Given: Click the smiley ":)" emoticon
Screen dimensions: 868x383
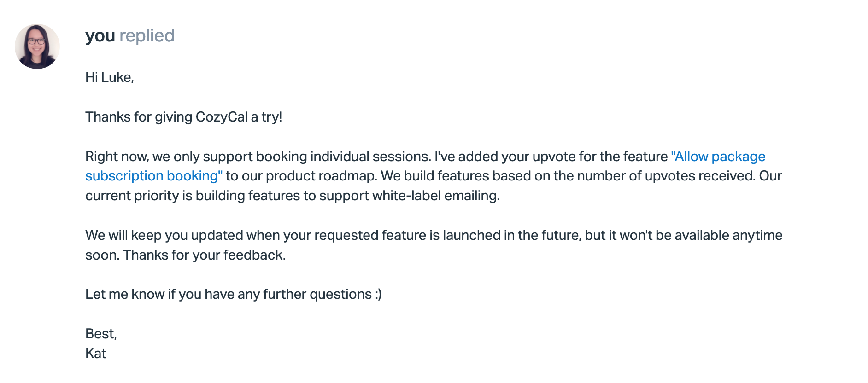Looking at the screenshot, I should [x=378, y=294].
